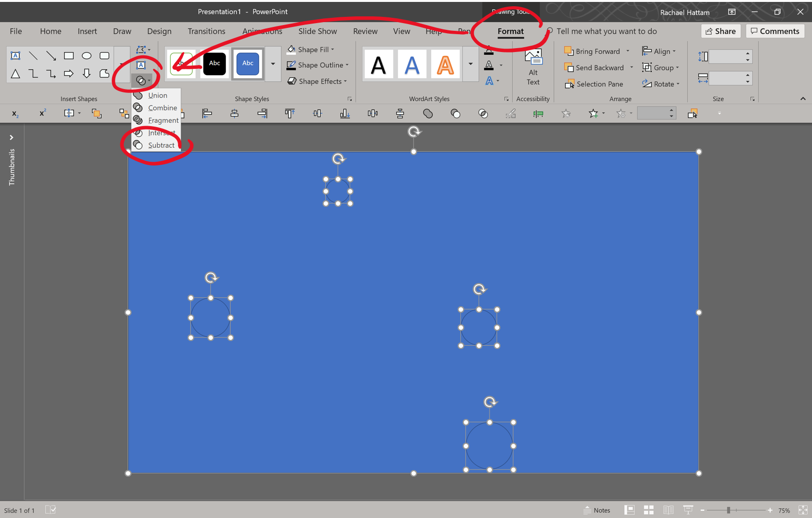Open the Selection Pane
The image size is (812, 518).
[x=595, y=84]
